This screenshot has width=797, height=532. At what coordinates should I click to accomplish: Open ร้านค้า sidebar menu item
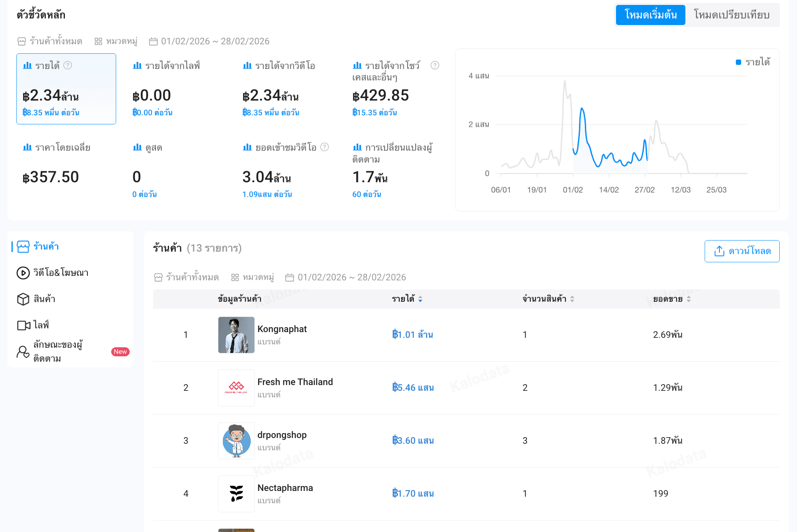click(x=71, y=247)
